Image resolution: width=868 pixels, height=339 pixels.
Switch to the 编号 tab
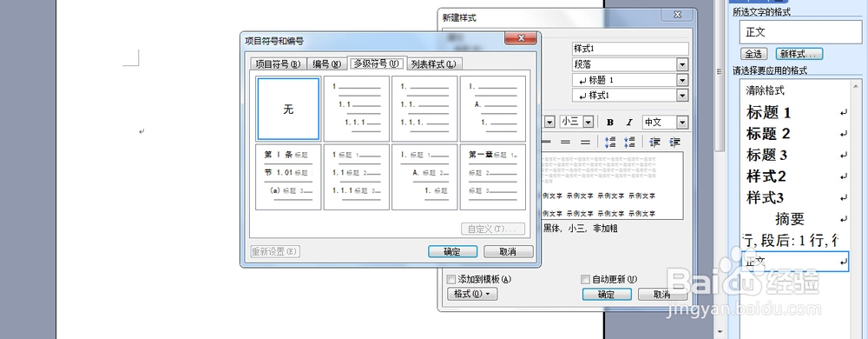326,63
